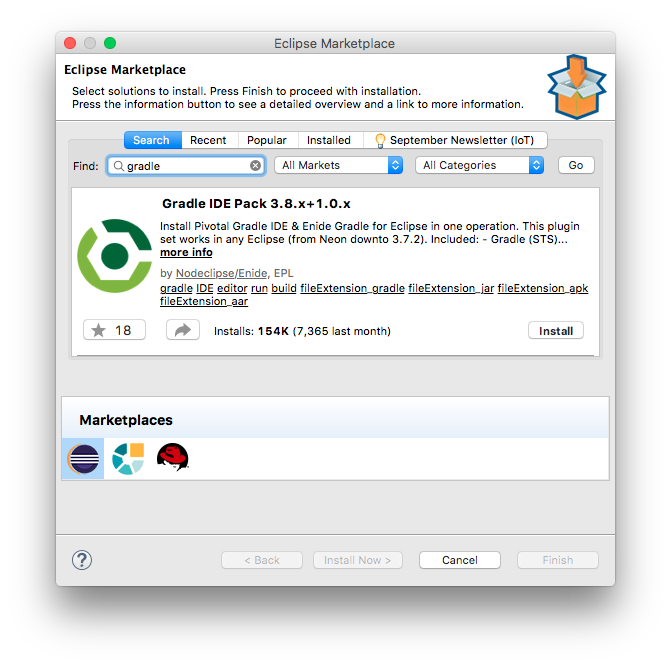671x666 pixels.
Task: Switch to the Installed tab
Action: coord(329,140)
